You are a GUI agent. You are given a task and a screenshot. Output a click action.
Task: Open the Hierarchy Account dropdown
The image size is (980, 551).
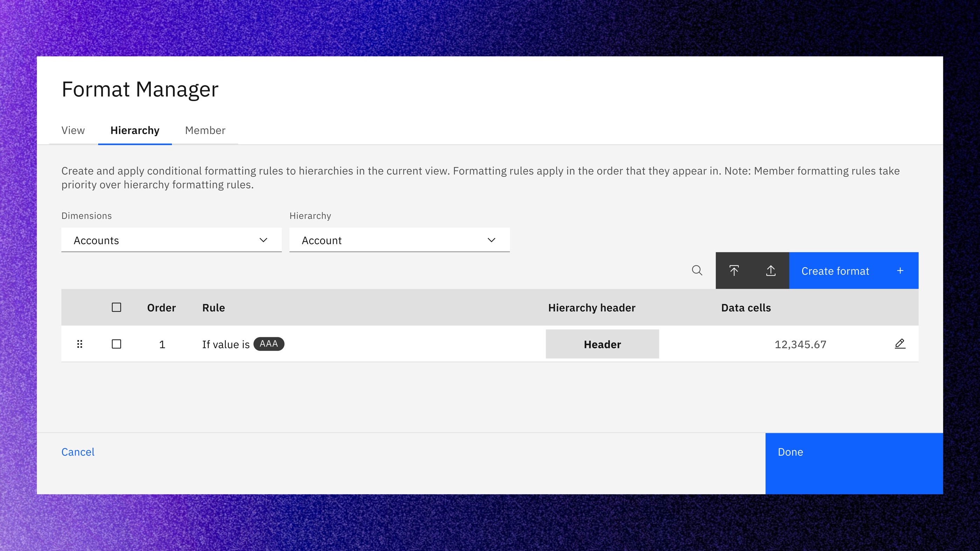point(399,240)
